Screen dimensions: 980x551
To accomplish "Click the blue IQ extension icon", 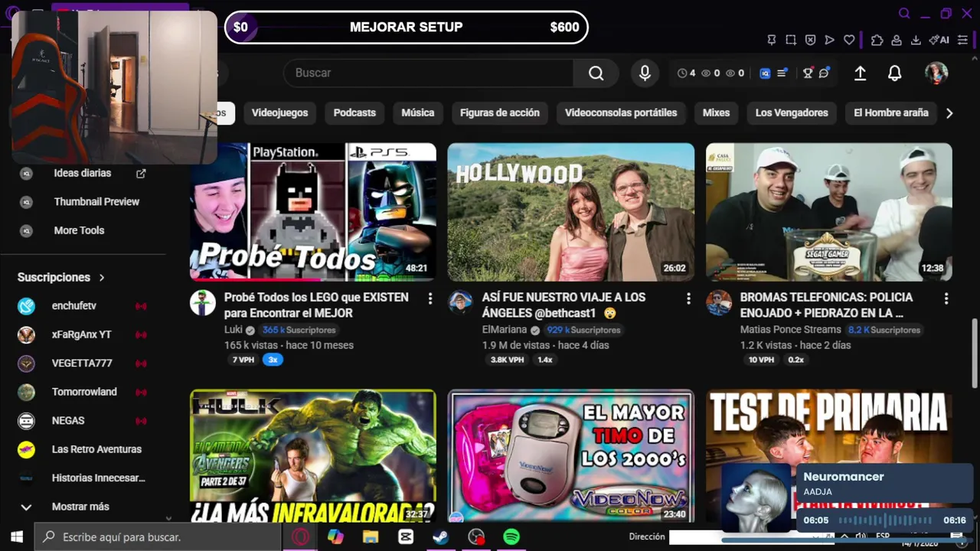I will coord(765,73).
